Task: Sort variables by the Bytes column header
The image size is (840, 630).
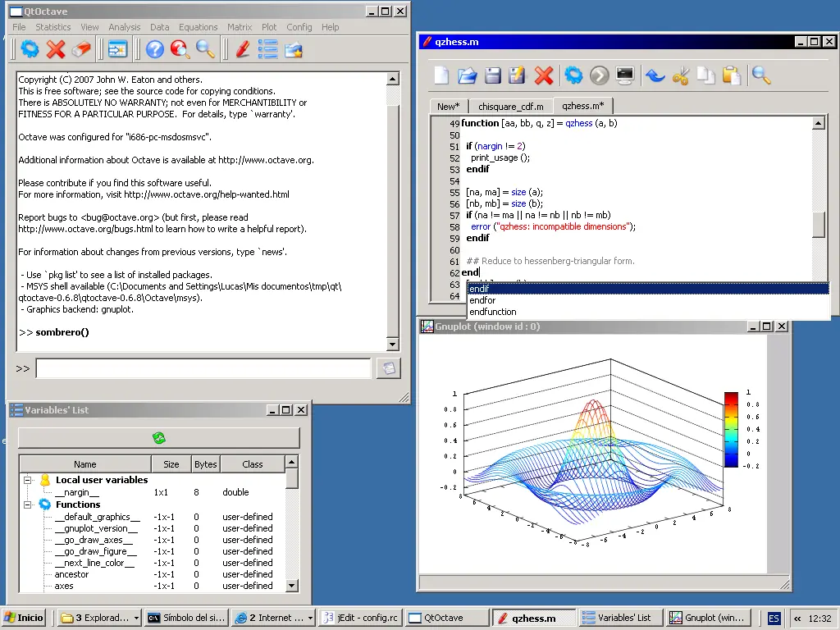Action: click(206, 464)
